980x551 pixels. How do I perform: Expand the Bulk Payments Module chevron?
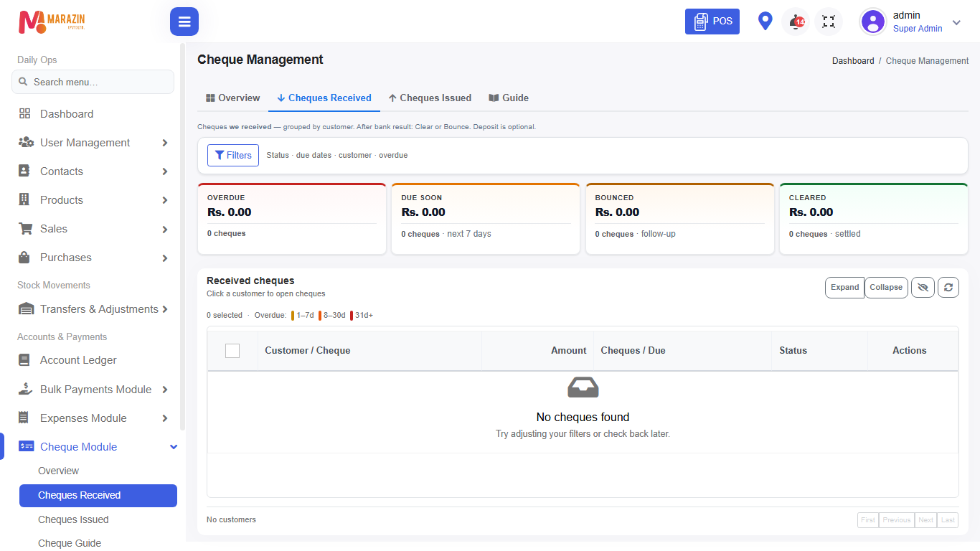click(x=165, y=390)
